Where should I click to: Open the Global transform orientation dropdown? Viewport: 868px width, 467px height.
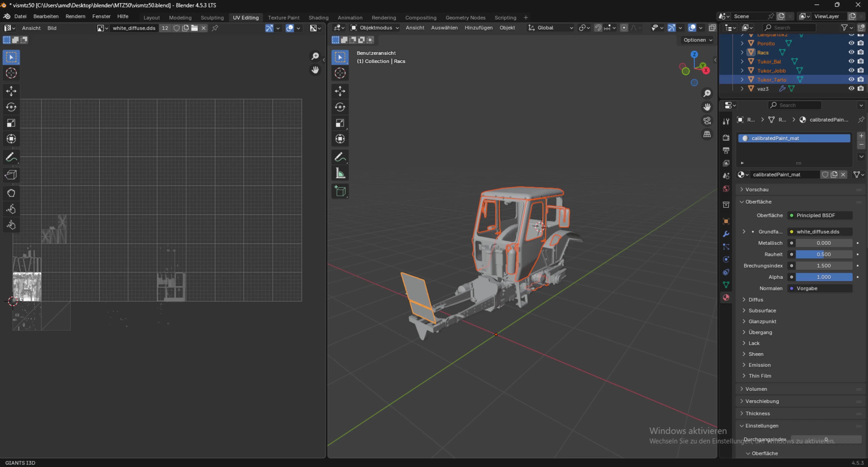(x=551, y=28)
